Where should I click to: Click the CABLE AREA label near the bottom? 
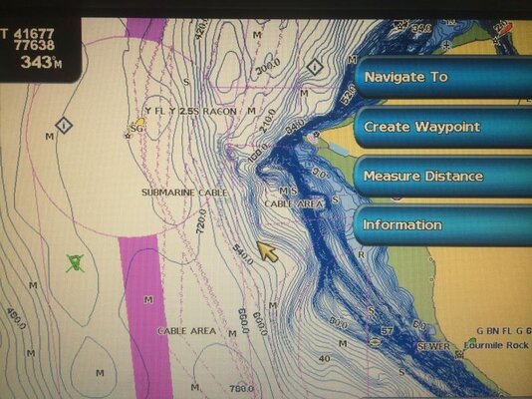[x=186, y=331]
